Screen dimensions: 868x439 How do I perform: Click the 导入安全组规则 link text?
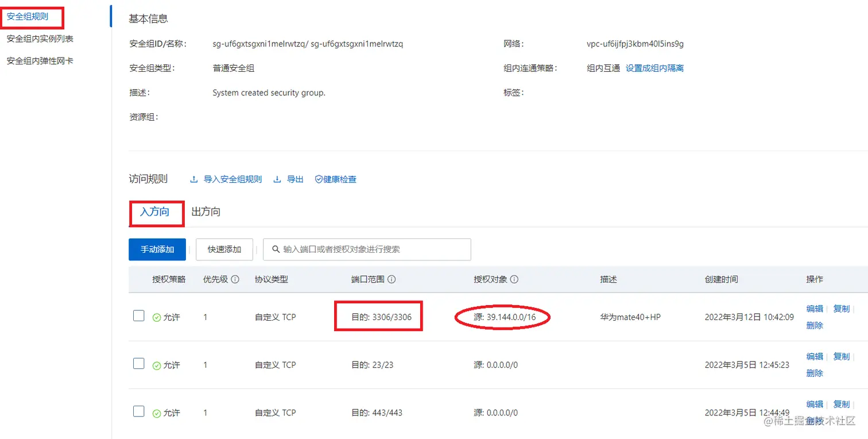[232, 179]
